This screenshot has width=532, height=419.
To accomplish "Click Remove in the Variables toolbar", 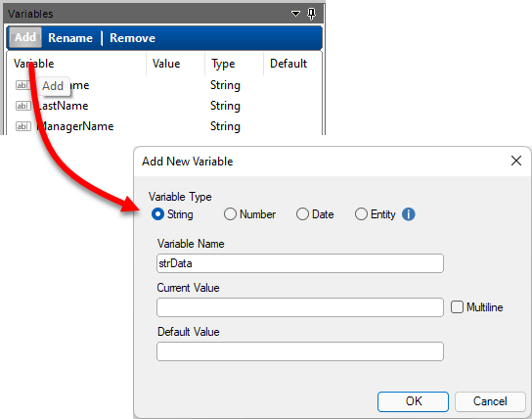I will 132,38.
